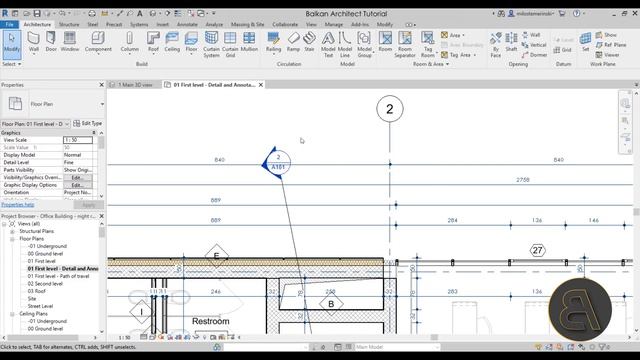Select the Railing tool
The width and height of the screenshot is (640, 360).
point(273,43)
